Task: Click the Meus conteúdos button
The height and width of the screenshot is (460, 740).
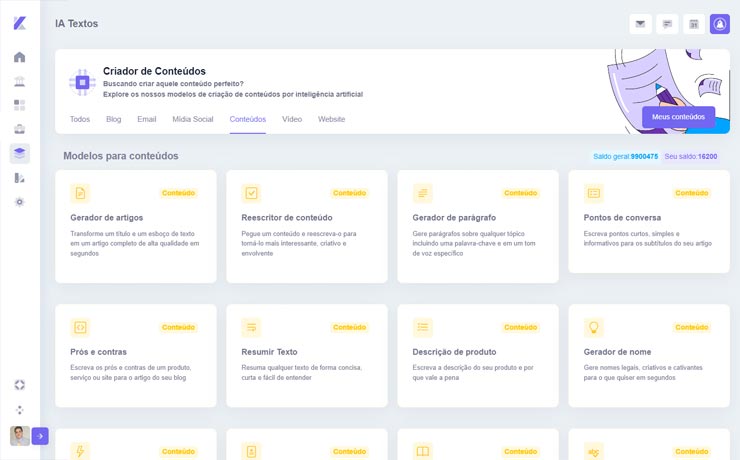Action: pos(678,117)
